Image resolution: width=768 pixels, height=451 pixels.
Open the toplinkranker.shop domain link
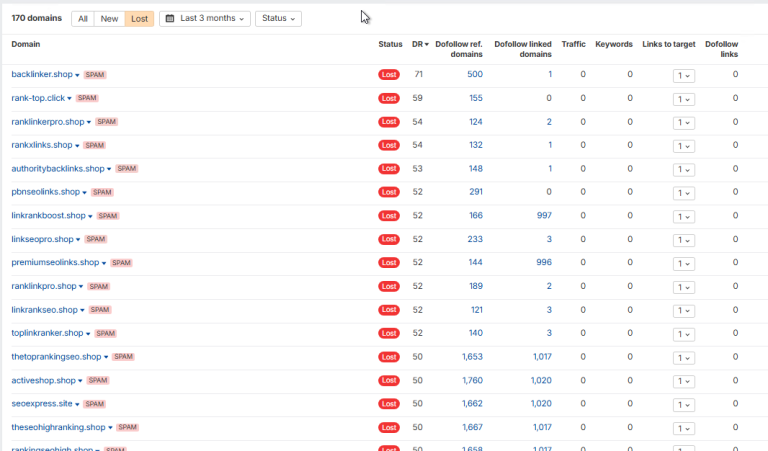tap(48, 333)
